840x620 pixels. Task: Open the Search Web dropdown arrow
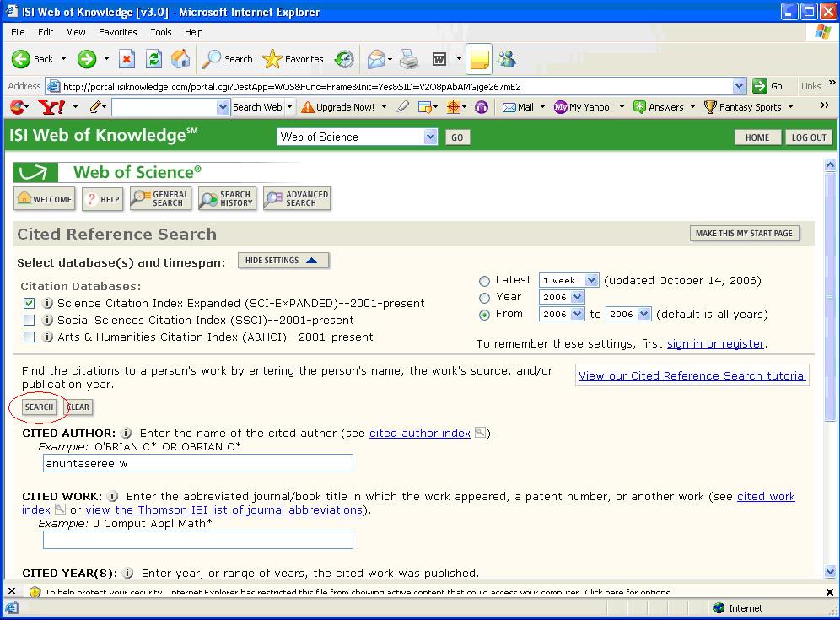coord(290,107)
